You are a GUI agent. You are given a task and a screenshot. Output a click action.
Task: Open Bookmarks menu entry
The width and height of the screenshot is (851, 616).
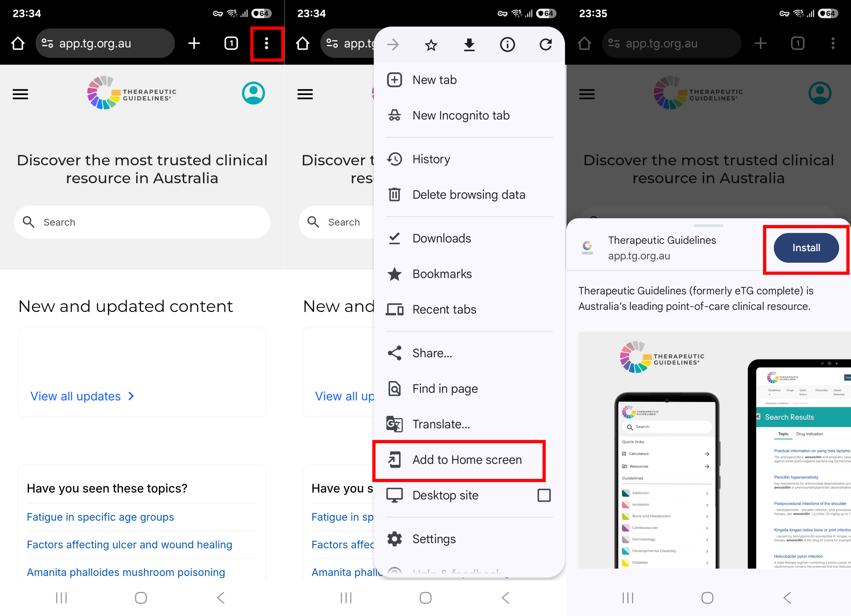(x=469, y=274)
